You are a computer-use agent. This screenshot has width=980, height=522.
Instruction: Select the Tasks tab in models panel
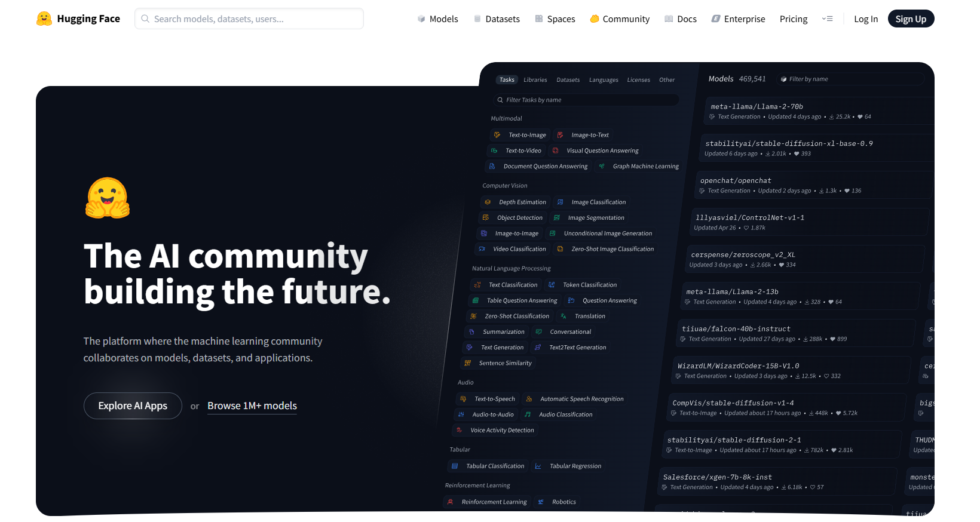(x=507, y=79)
